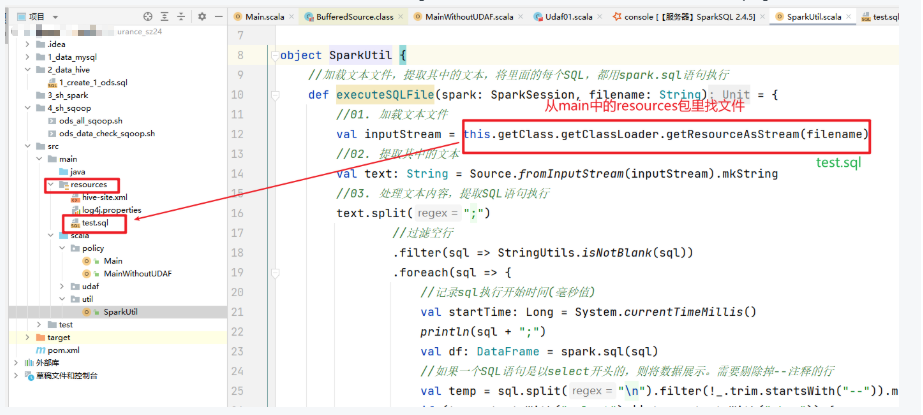The height and width of the screenshot is (415, 923).
Task: Open project panel settings gear
Action: (x=202, y=16)
